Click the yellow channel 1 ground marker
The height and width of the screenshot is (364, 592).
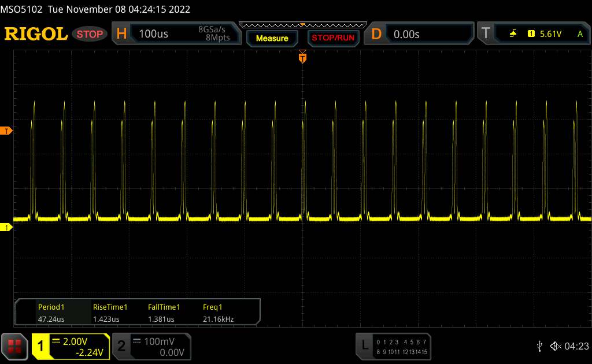click(6, 228)
